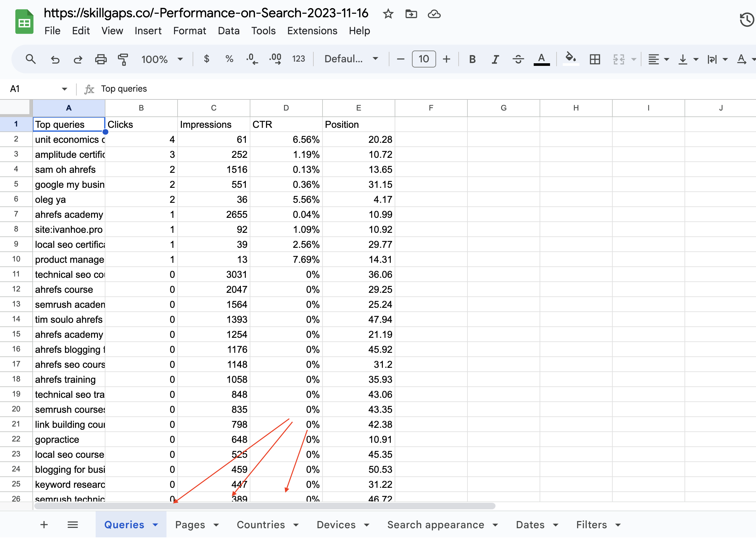Click the add new sheet plus button

click(x=44, y=525)
